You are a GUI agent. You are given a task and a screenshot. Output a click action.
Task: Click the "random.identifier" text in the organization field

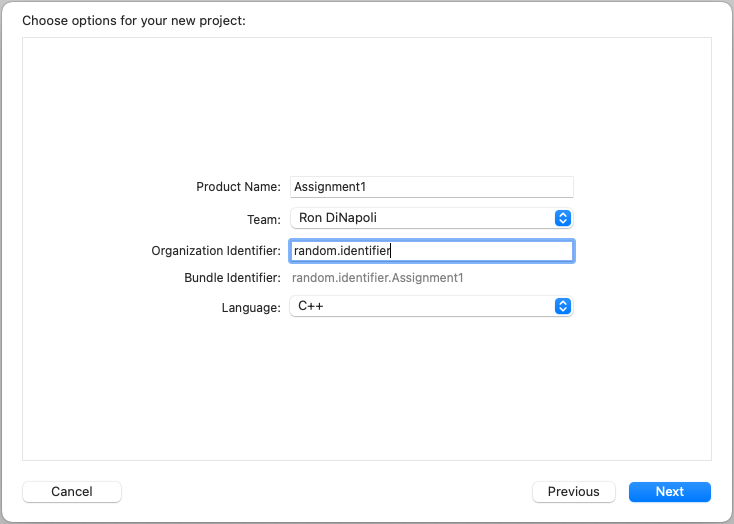340,251
